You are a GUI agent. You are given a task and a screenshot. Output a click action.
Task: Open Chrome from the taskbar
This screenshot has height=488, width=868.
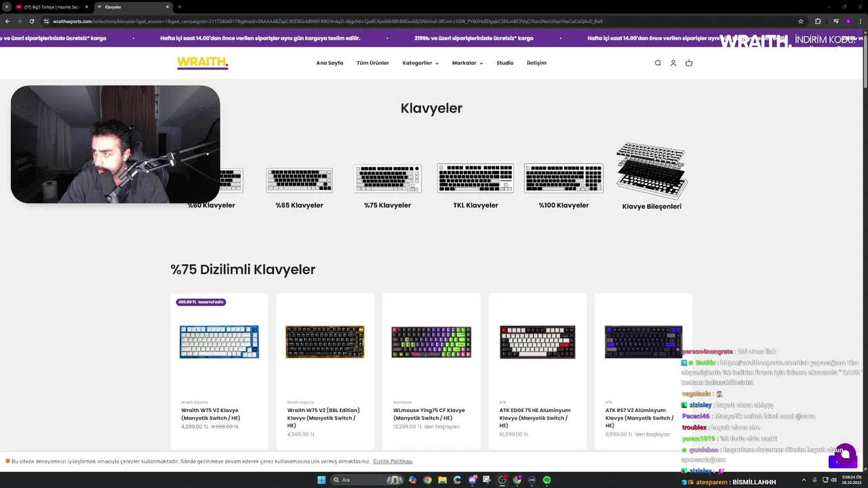click(x=427, y=480)
